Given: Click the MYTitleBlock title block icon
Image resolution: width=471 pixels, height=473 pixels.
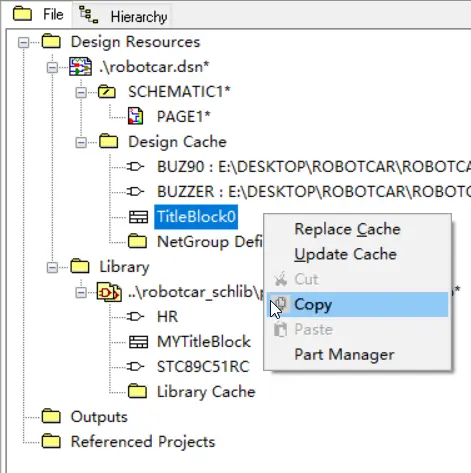Looking at the screenshot, I should (138, 342).
